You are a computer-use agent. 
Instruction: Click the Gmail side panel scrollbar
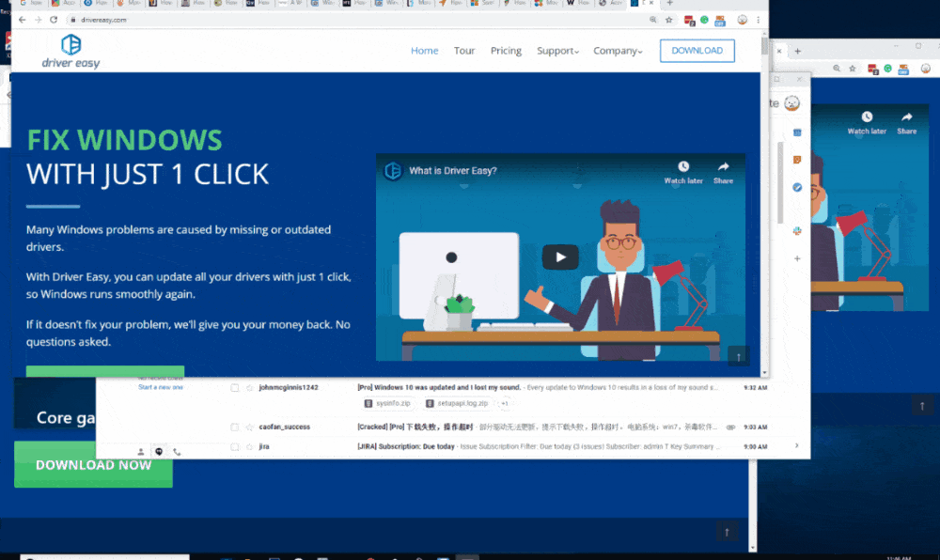click(780, 182)
